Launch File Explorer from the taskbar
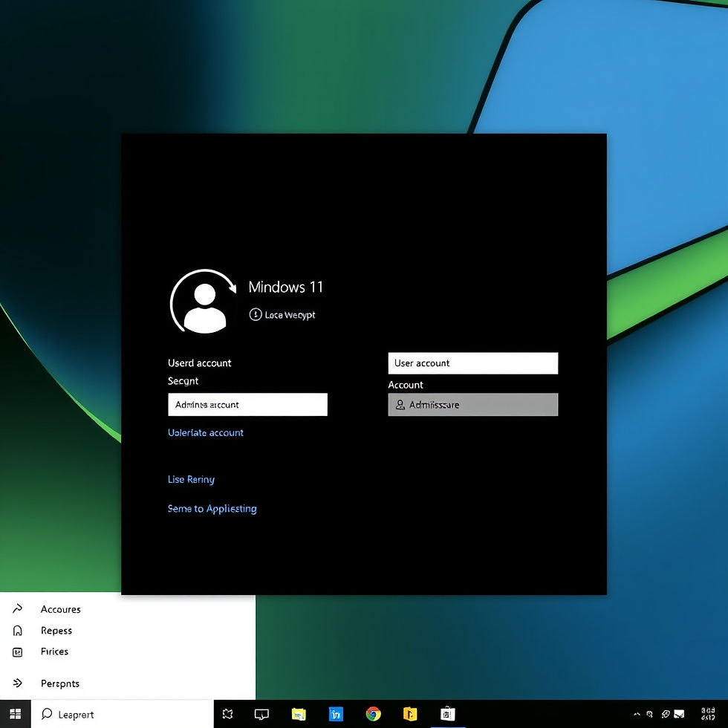 point(299,714)
